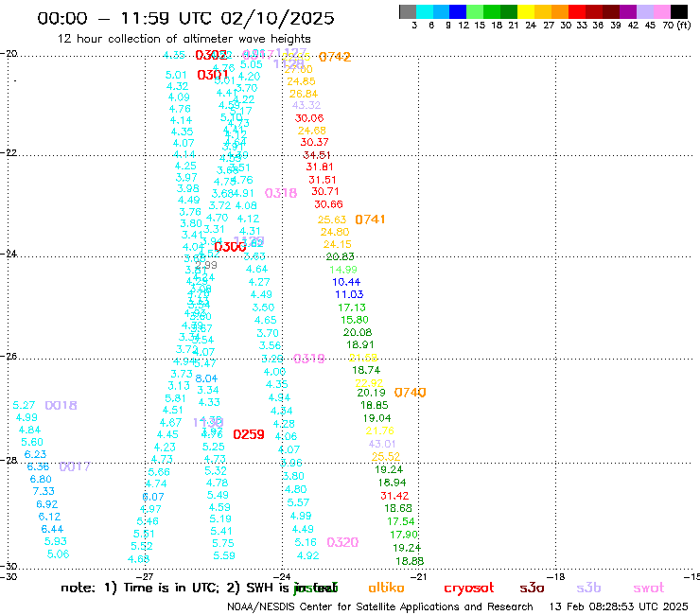Click the cyan swatch in the color scale

425,11
